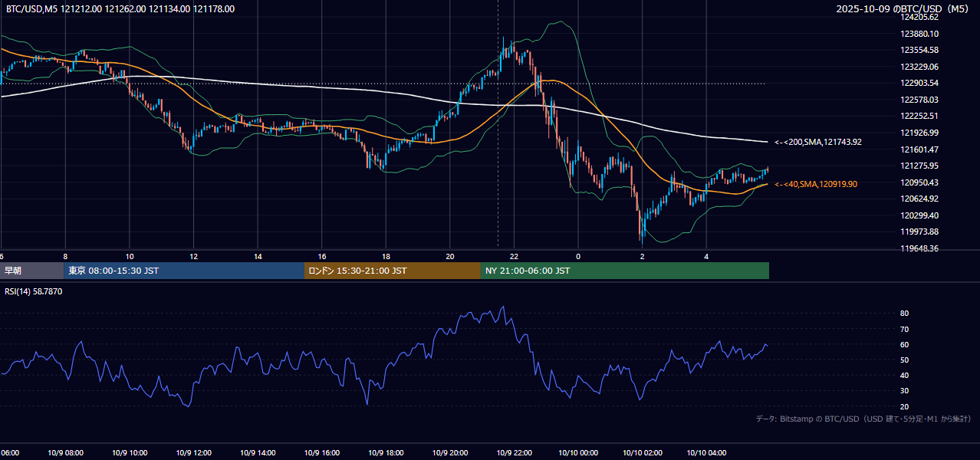This screenshot has width=980, height=460.
Task: Click hour tick 12 under price chart
Action: tap(194, 256)
